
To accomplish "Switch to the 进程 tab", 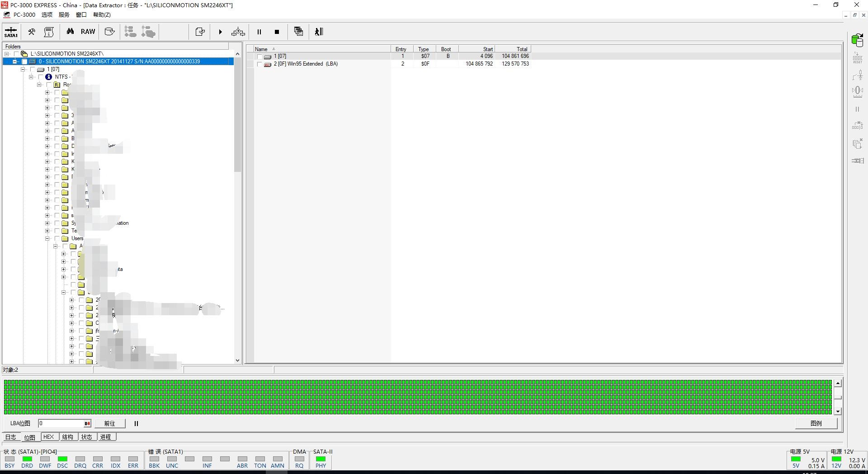I will [x=106, y=437].
